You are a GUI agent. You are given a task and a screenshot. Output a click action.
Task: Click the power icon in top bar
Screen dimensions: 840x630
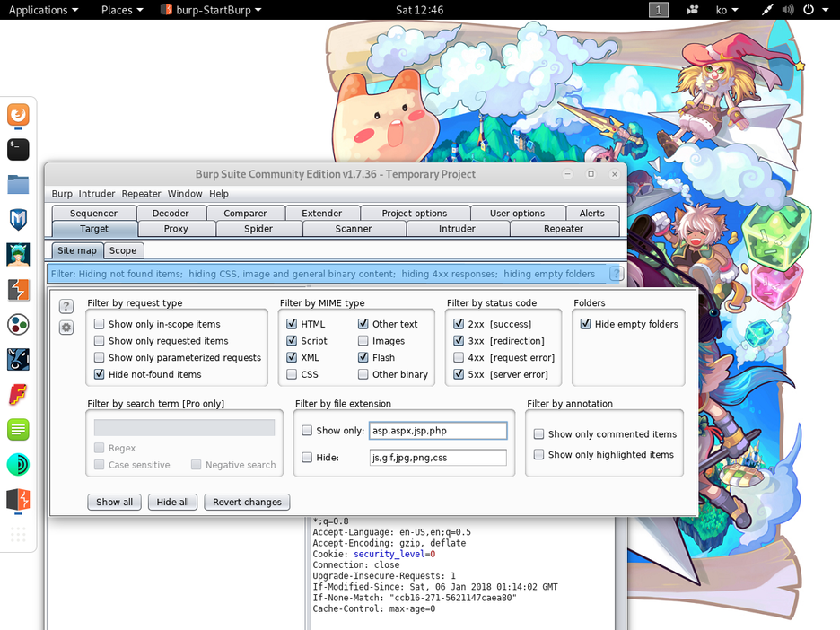point(809,10)
